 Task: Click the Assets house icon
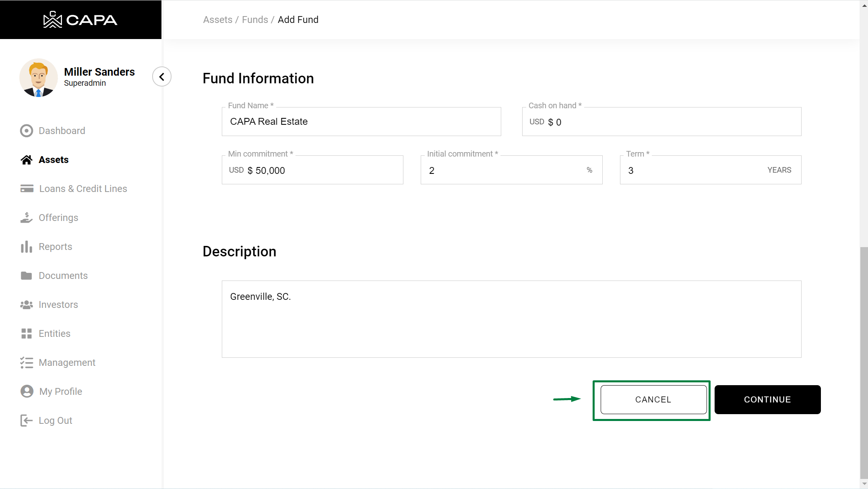coord(27,160)
